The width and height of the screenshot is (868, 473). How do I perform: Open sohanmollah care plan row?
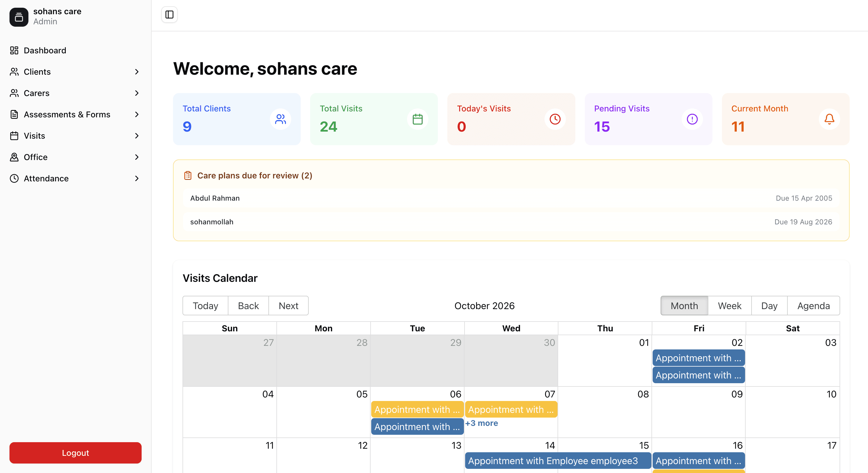coord(511,222)
